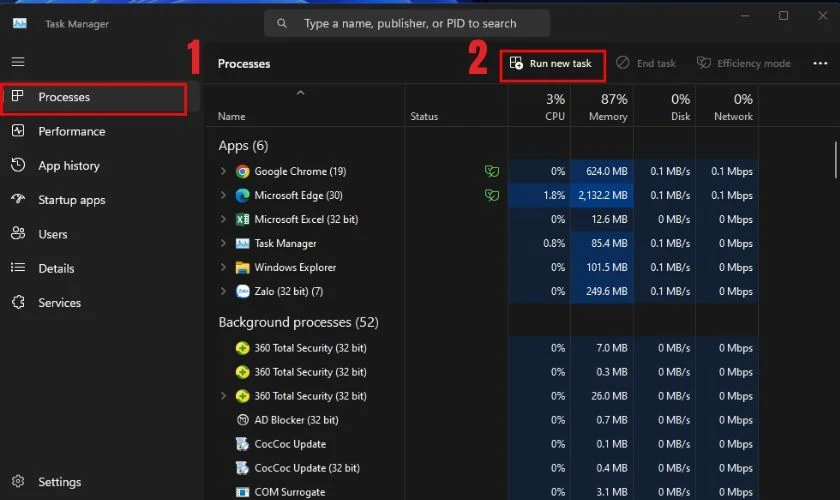The image size is (840, 500).
Task: Click the CocCoc Update (32 bit) icon
Action: click(x=243, y=468)
